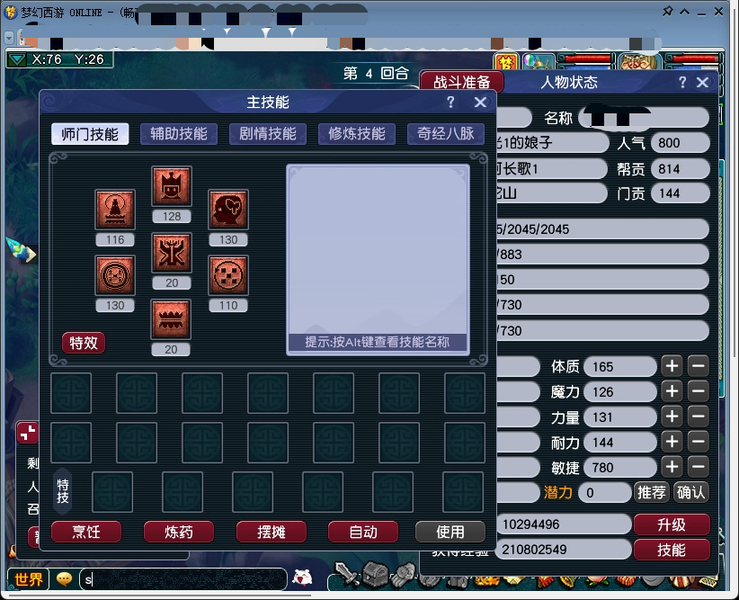Decrease 体质 with the minus button
The width and height of the screenshot is (739, 600).
pos(698,366)
